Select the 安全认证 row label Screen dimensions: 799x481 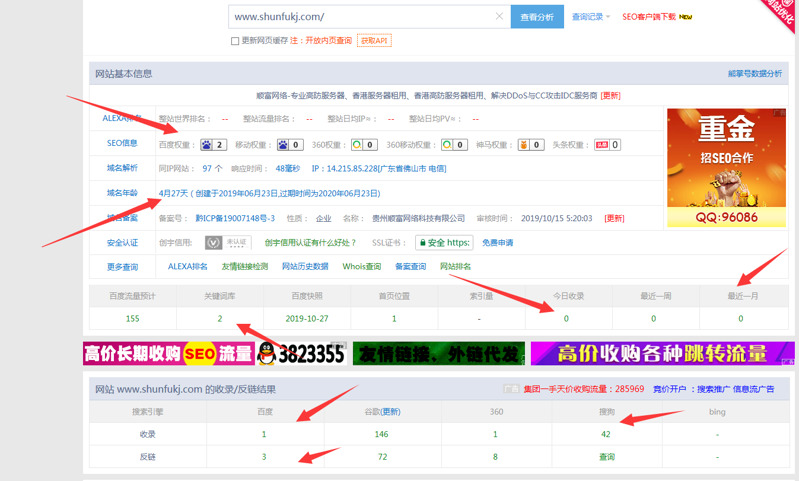(122, 243)
